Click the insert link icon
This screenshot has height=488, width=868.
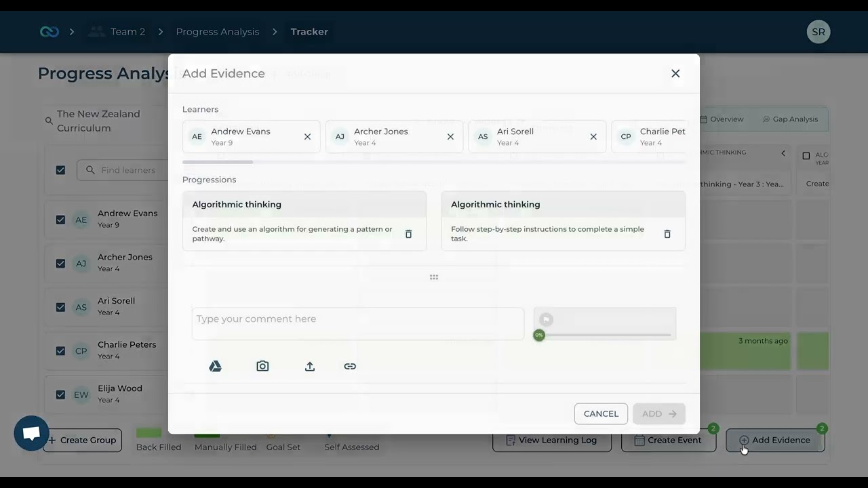click(x=350, y=366)
